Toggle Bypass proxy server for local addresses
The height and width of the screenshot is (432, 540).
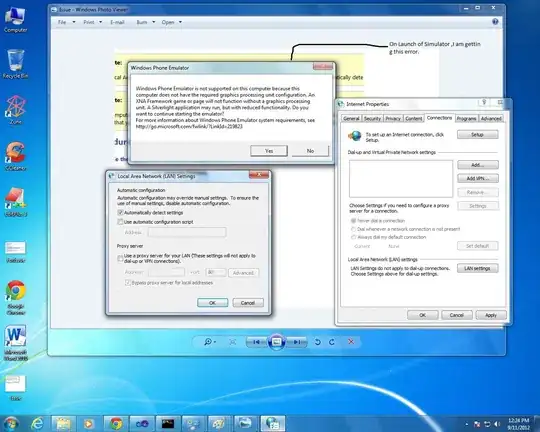pos(128,283)
